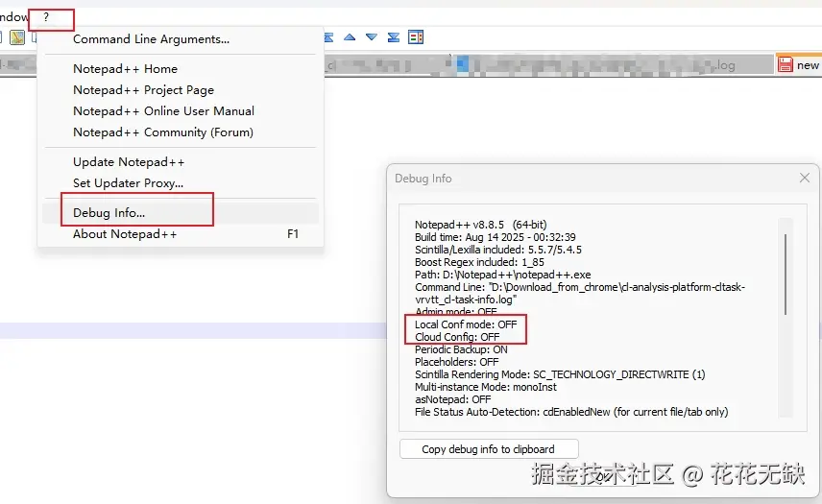
Task: Click the Debug Info dialog title text
Action: coord(423,179)
